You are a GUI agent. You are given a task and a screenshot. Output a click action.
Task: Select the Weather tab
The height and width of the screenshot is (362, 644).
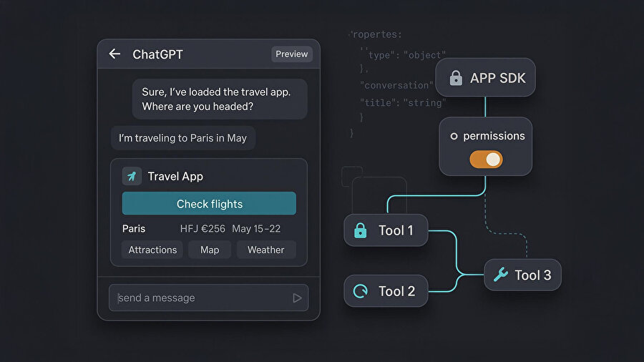(x=265, y=250)
